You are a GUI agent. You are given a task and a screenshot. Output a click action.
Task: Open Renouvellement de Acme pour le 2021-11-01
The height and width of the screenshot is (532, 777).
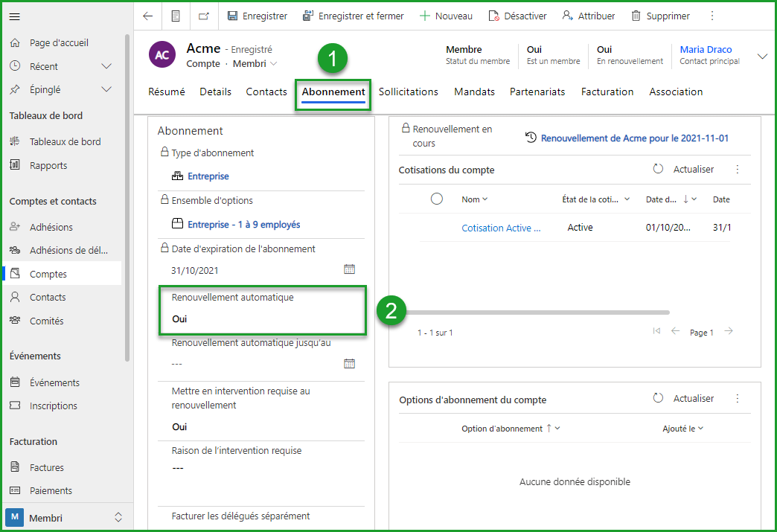click(634, 138)
